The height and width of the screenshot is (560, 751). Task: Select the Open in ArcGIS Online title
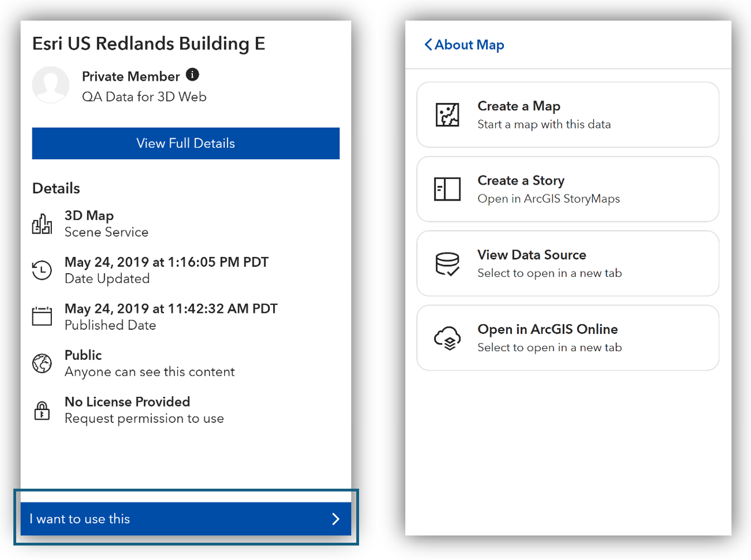[x=547, y=329]
